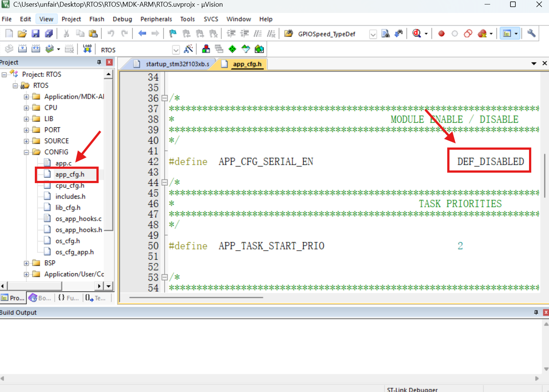Switch to the Books tab in the project pane
Screen dimensions: 549x392
click(x=40, y=298)
